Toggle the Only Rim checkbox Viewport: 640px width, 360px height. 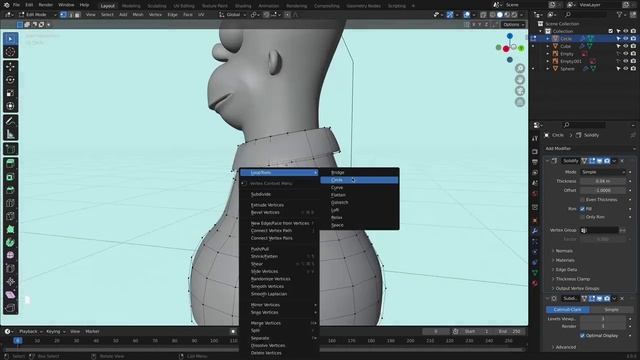pos(582,217)
